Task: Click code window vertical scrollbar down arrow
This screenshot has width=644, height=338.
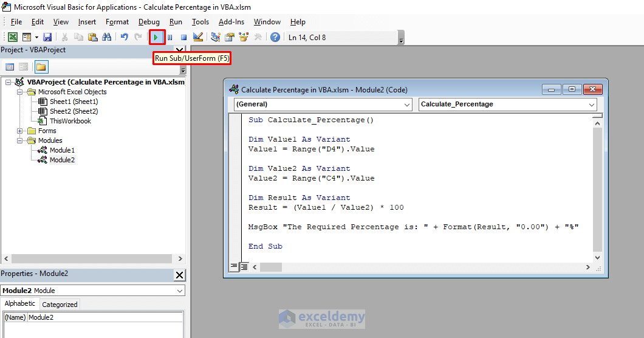Action: click(598, 257)
